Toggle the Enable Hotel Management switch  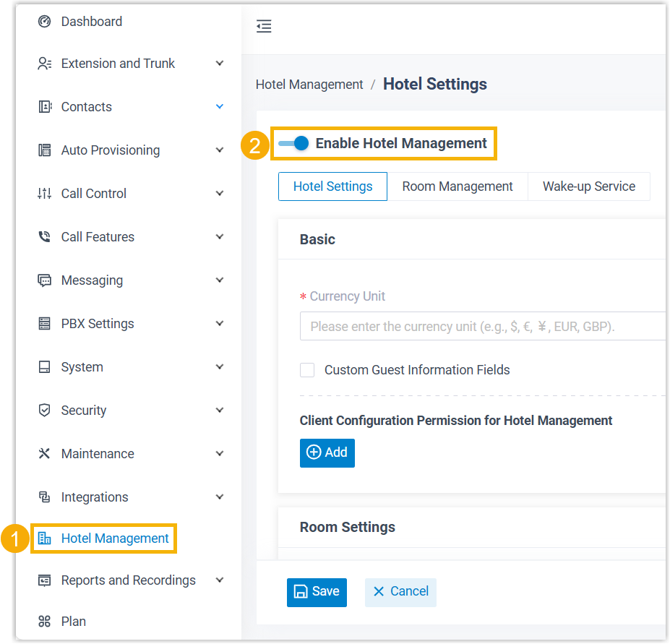293,144
